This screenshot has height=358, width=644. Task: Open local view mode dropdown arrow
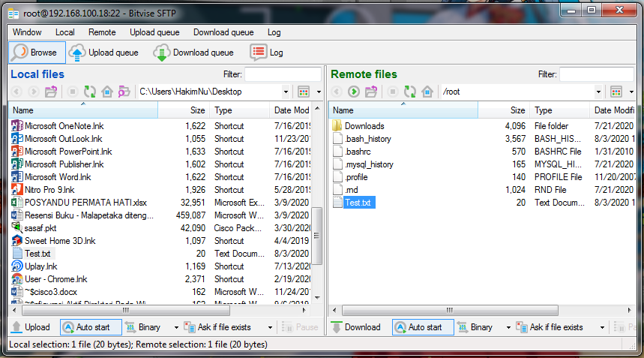(x=319, y=92)
